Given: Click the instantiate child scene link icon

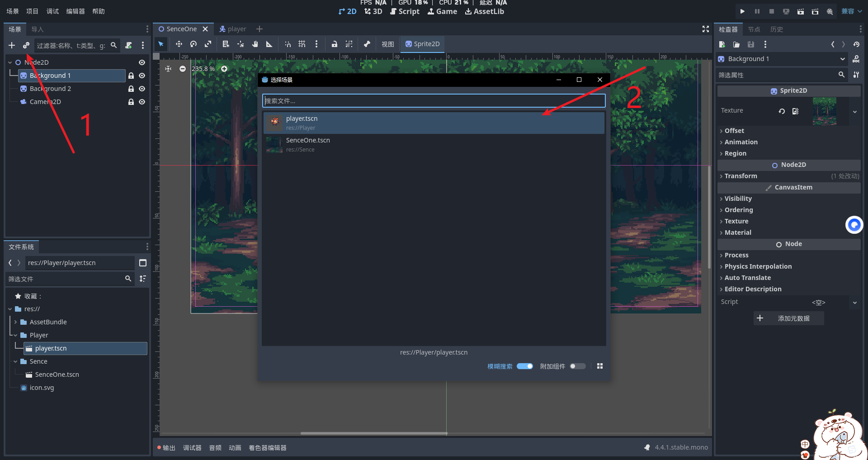Looking at the screenshot, I should 26,45.
